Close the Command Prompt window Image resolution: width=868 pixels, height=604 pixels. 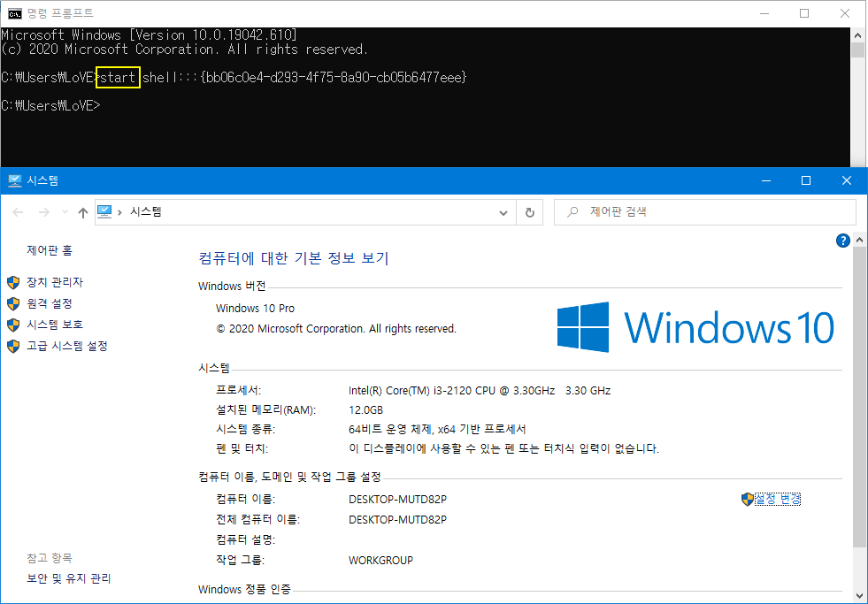coord(845,13)
